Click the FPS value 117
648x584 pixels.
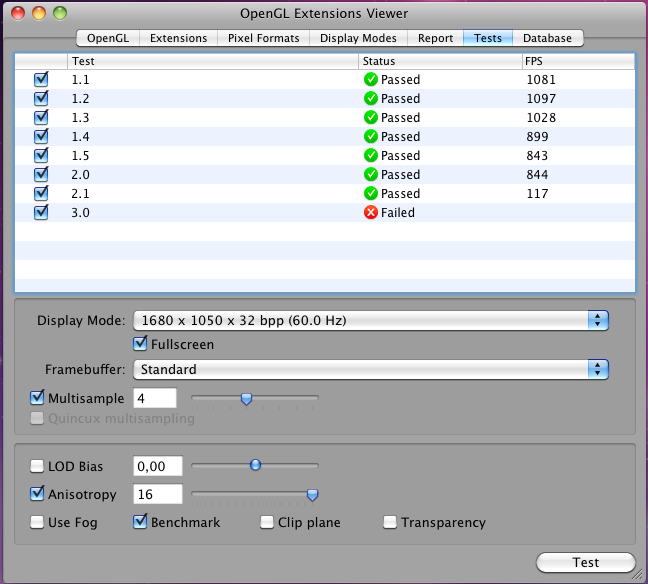(x=537, y=193)
